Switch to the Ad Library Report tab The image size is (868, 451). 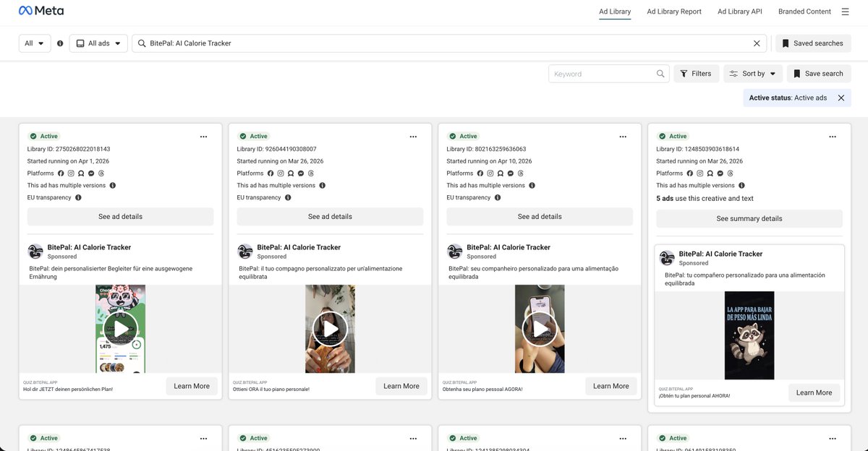click(x=674, y=12)
